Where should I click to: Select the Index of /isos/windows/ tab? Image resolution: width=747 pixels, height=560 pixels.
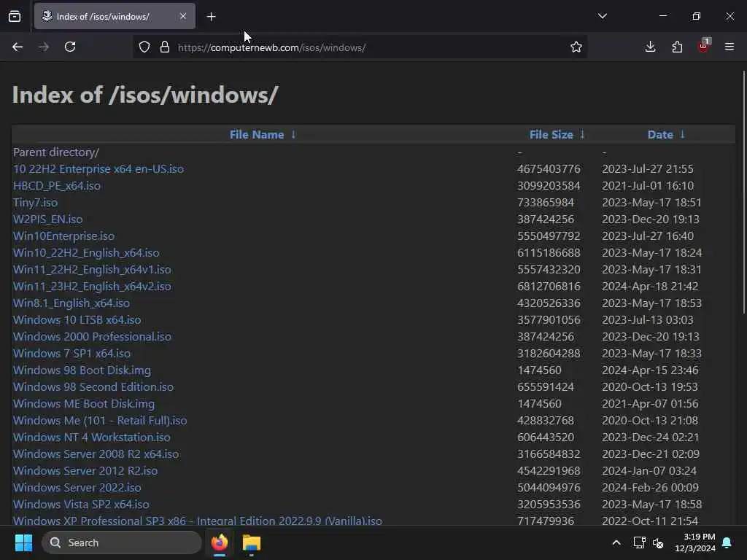point(115,16)
